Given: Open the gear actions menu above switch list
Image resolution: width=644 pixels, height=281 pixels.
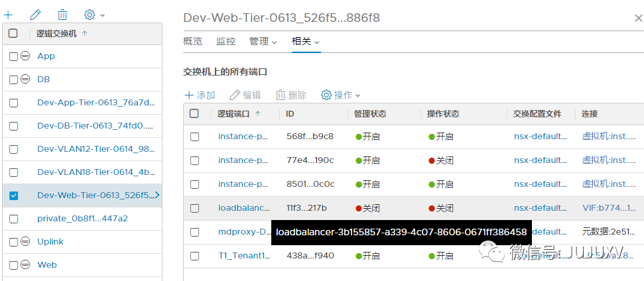Looking at the screenshot, I should pos(94,15).
